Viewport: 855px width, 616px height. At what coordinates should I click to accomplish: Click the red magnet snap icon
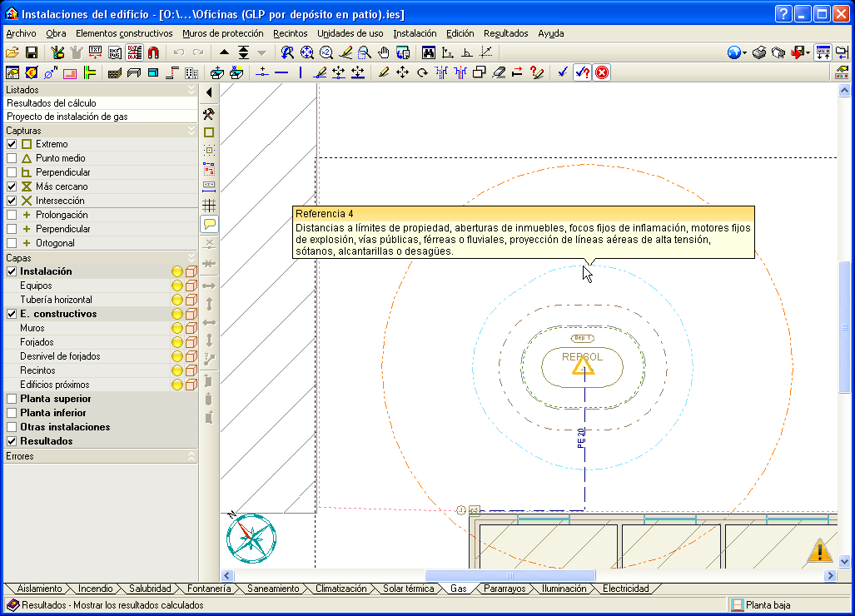pos(153,52)
